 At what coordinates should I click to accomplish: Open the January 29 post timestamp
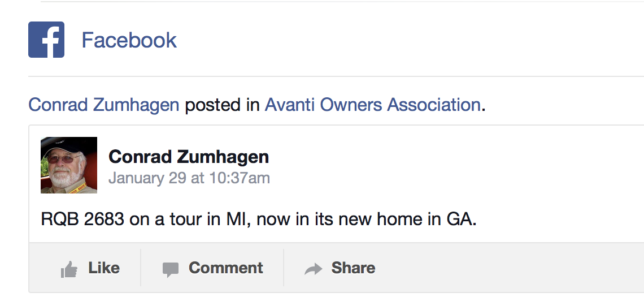[189, 178]
